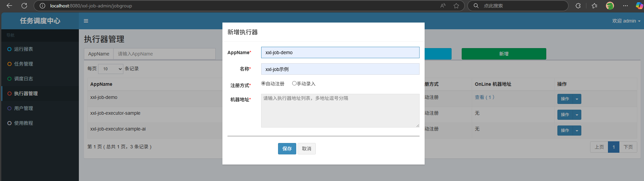The width and height of the screenshot is (644, 181).
Task: Expand 操作 dropdown arrow for xxl-job-executor-sample-ai row
Action: pyautogui.click(x=577, y=131)
